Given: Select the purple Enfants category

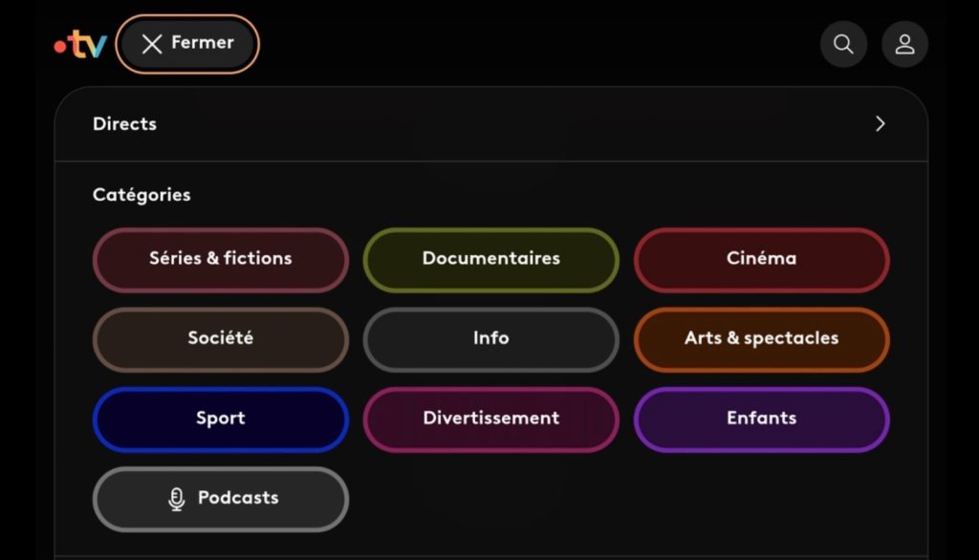Looking at the screenshot, I should click(x=761, y=419).
